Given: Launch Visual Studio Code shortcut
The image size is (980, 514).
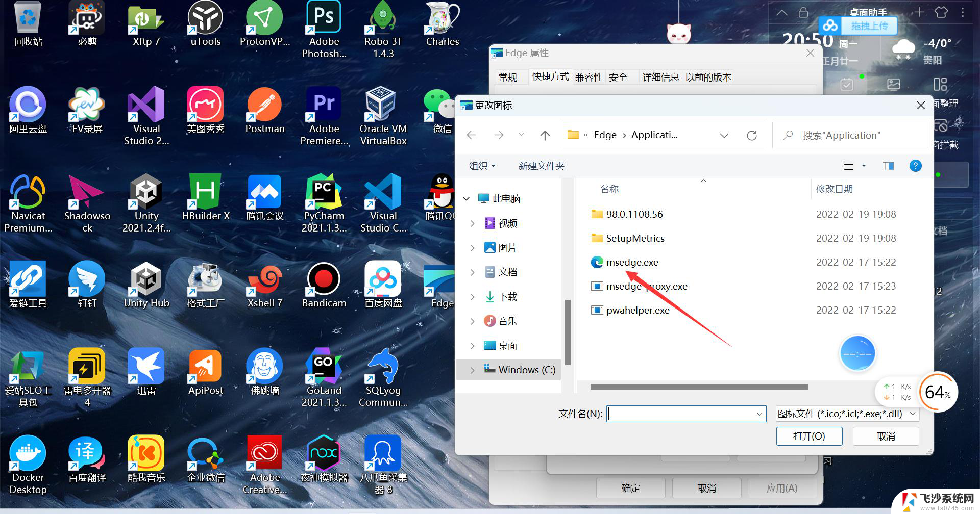Looking at the screenshot, I should [x=383, y=204].
